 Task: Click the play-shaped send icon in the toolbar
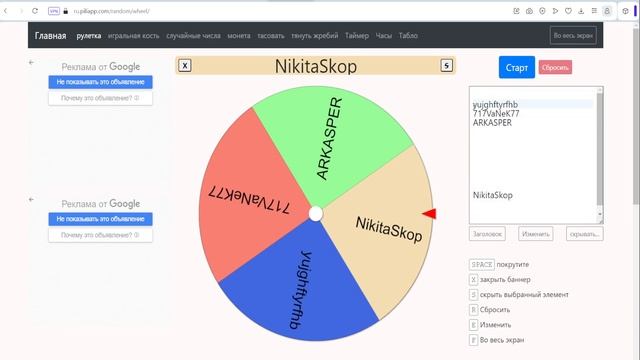[555, 11]
